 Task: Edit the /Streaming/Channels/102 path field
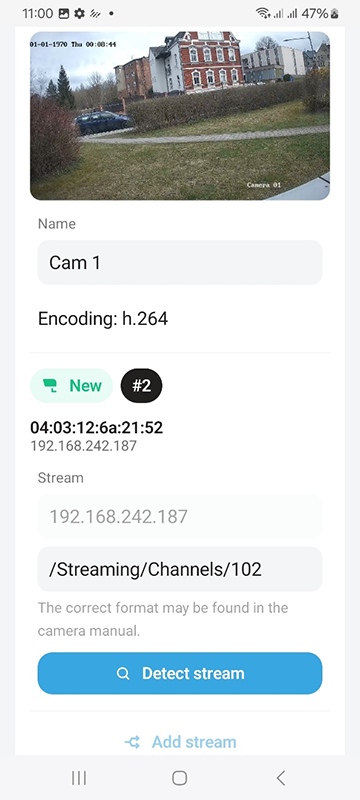click(x=180, y=569)
